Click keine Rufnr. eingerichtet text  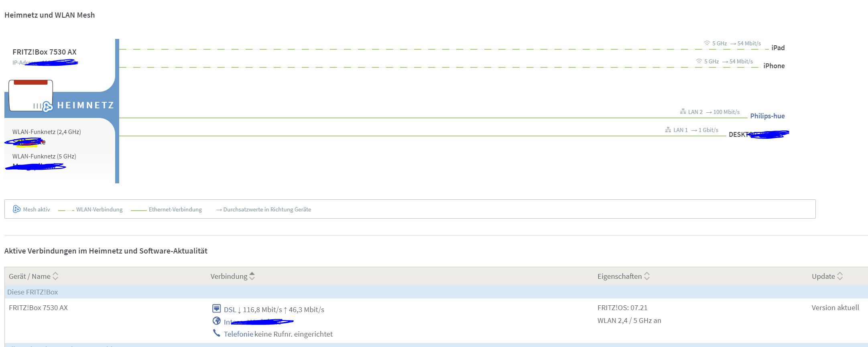pos(293,334)
